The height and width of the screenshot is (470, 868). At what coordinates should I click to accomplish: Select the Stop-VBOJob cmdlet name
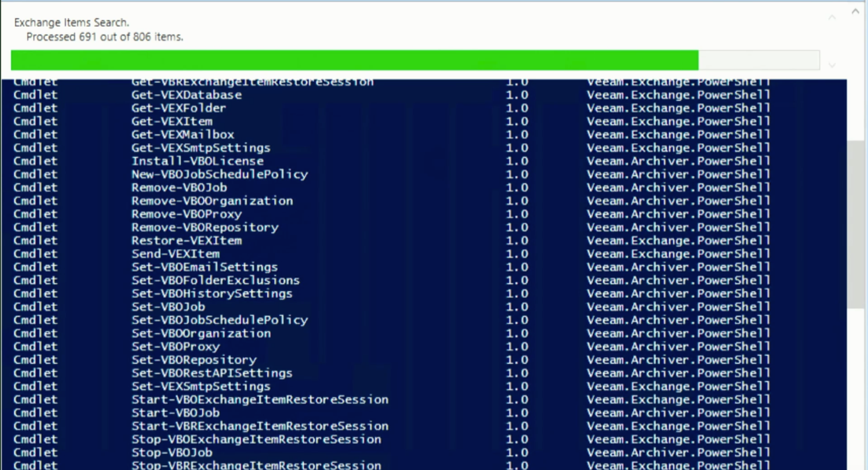[x=172, y=453]
